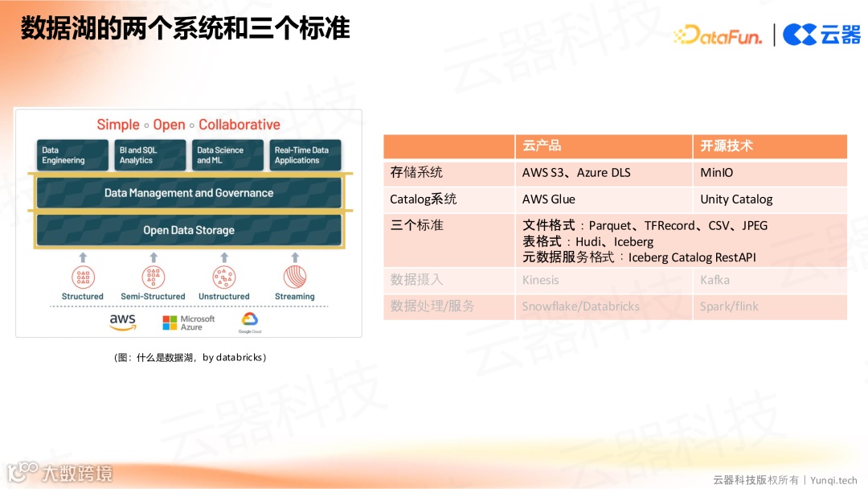Viewport: 868px width, 489px height.
Task: Click the diagram caption 图：什么是数据湖
Action: point(190,357)
